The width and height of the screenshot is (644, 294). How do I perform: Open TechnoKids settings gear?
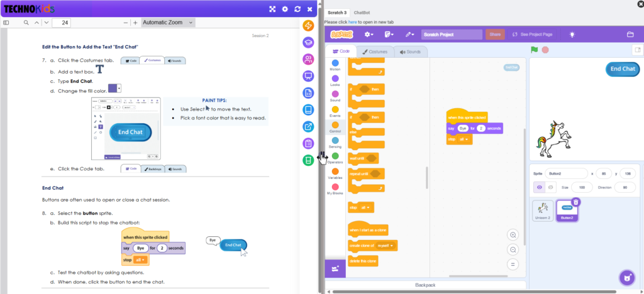pos(285,9)
